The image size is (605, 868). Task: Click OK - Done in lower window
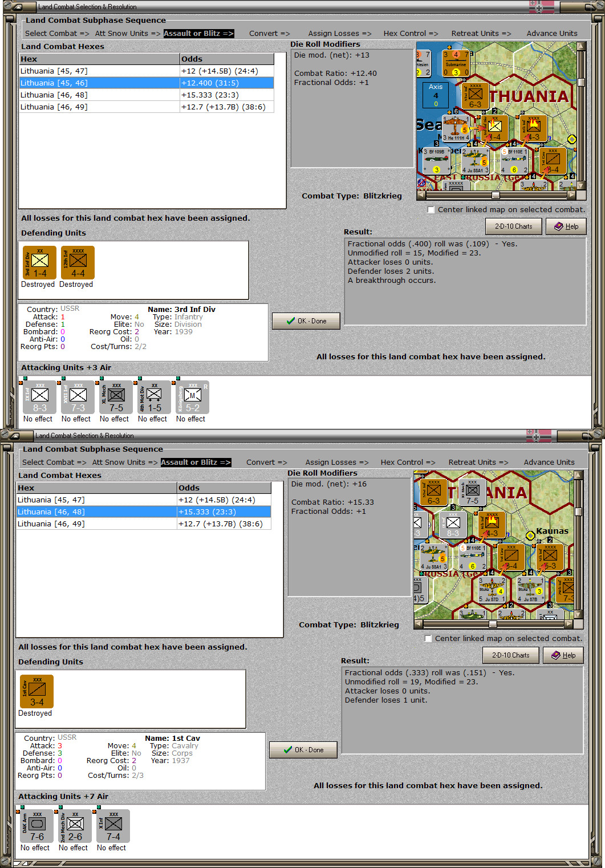pyautogui.click(x=303, y=750)
